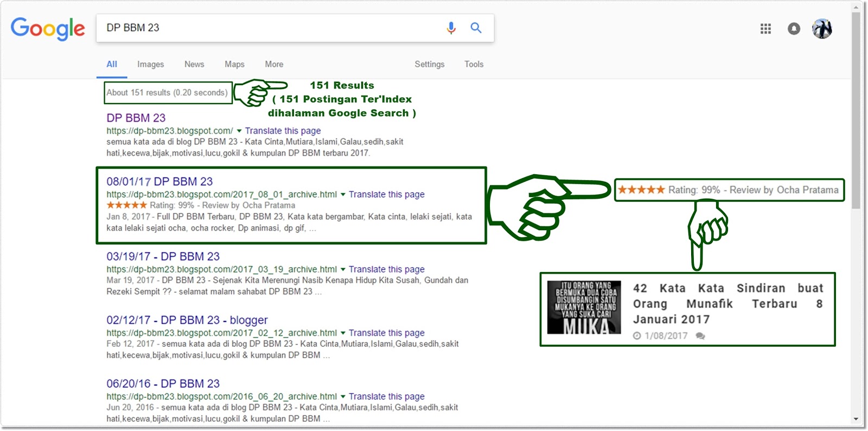Click Translate this page for the homepage result
This screenshot has width=868, height=431.
coord(283,131)
